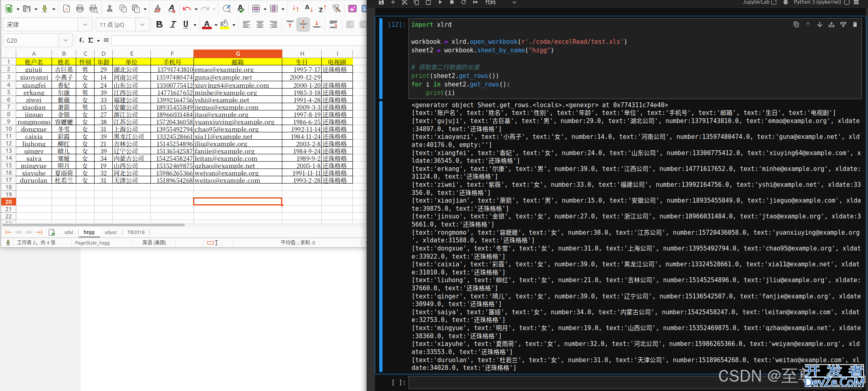Click the formula input line

(x=239, y=41)
